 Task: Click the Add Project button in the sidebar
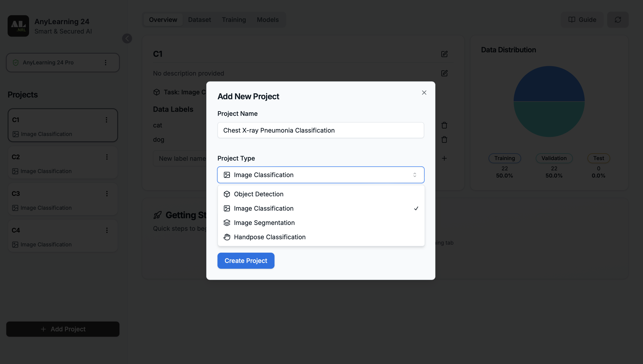pos(62,329)
